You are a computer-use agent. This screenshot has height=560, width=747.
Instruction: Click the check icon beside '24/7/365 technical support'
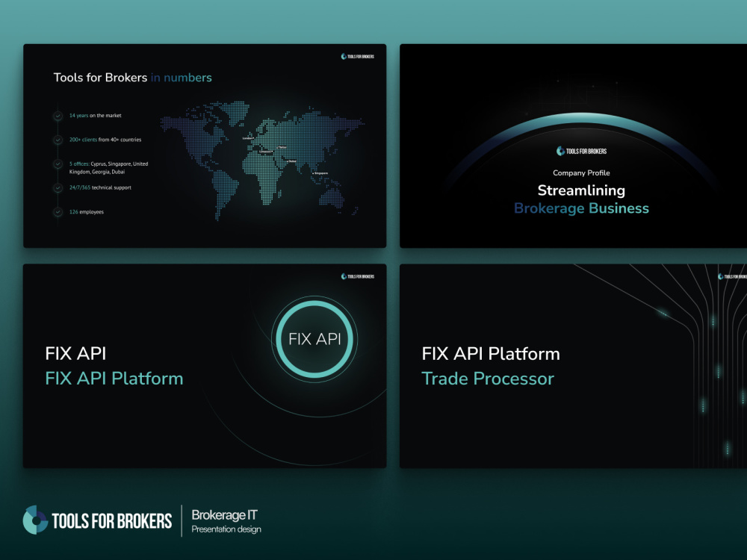tap(58, 187)
